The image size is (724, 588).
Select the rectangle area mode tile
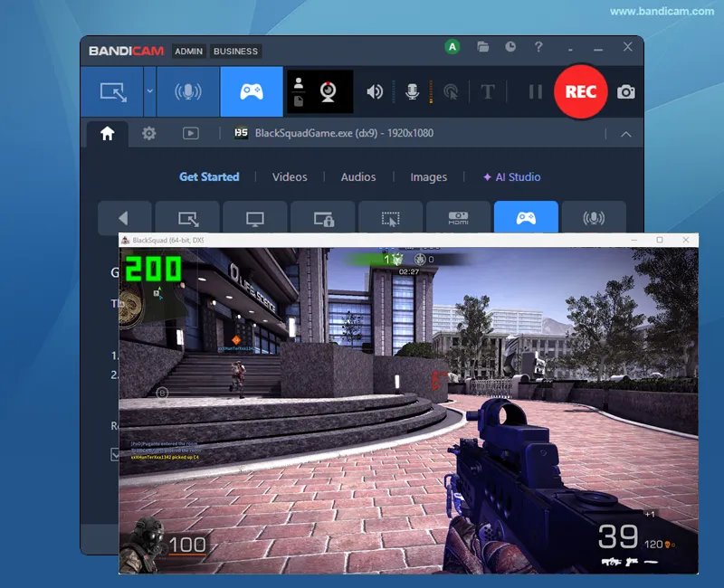click(x=187, y=217)
